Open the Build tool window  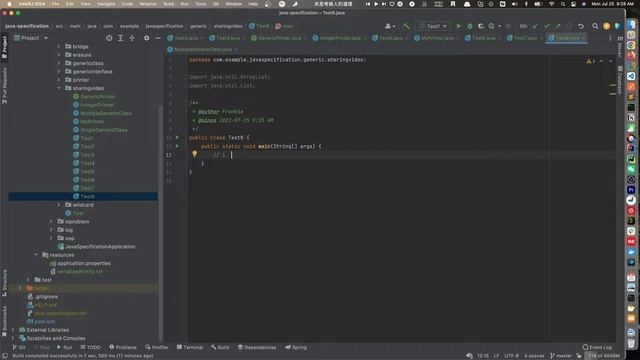click(x=220, y=347)
